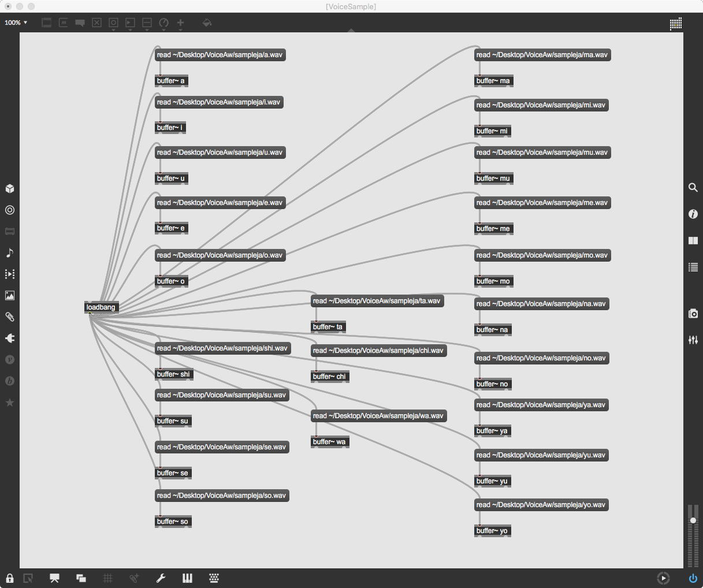Open the inspector info icon
The width and height of the screenshot is (703, 588).
click(x=693, y=214)
